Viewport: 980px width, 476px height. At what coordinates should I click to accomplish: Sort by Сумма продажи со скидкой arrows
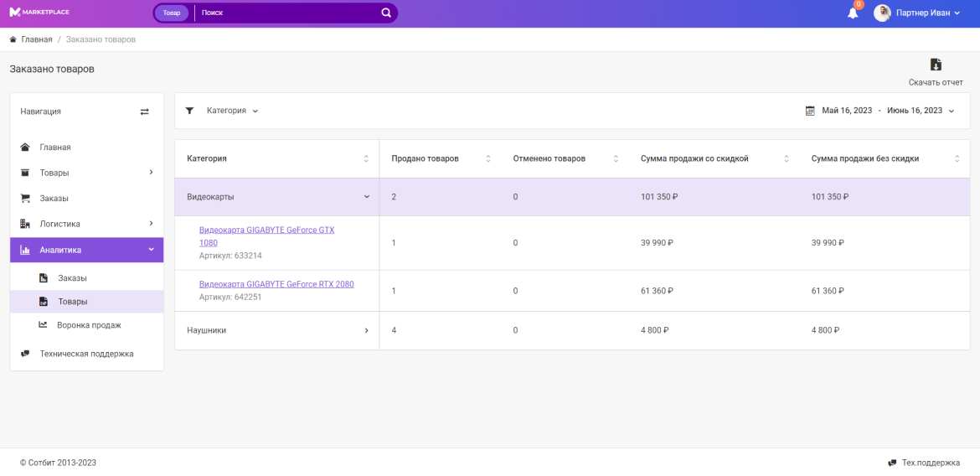[x=787, y=159]
